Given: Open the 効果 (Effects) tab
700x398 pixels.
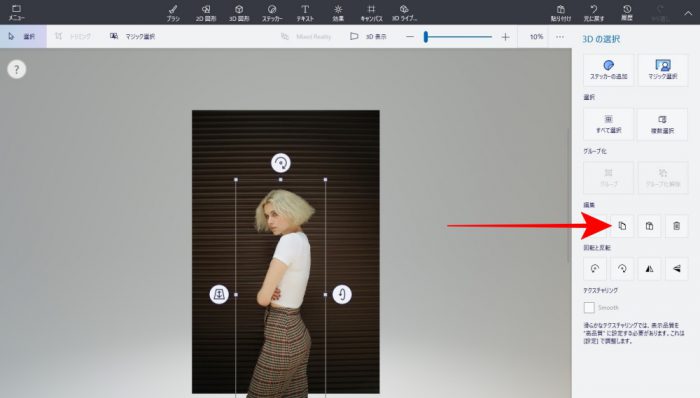Looking at the screenshot, I should (x=338, y=12).
